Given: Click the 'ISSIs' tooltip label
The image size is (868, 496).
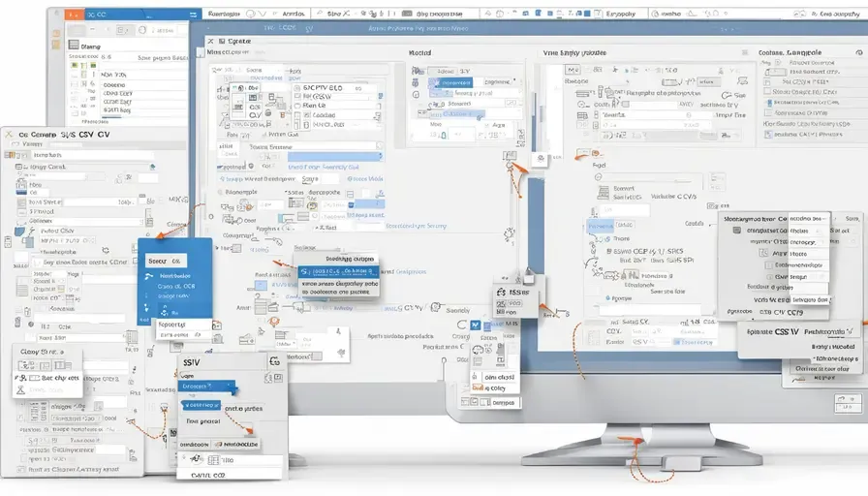Looking at the screenshot, I should click(518, 292).
